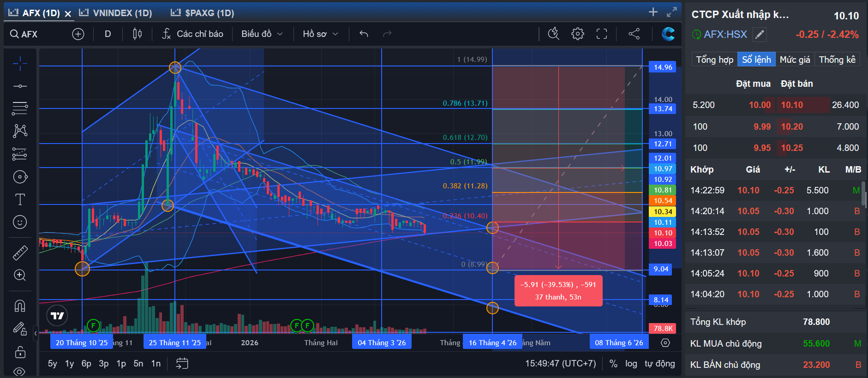Click the blue C logo icon
868x378 pixels.
(668, 34)
